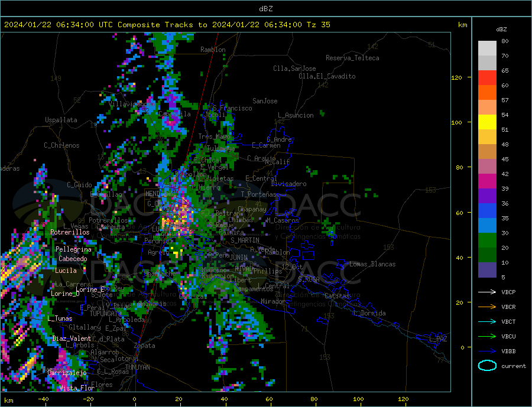
Task: Click the C_Chilenos place label
Action: click(61, 145)
